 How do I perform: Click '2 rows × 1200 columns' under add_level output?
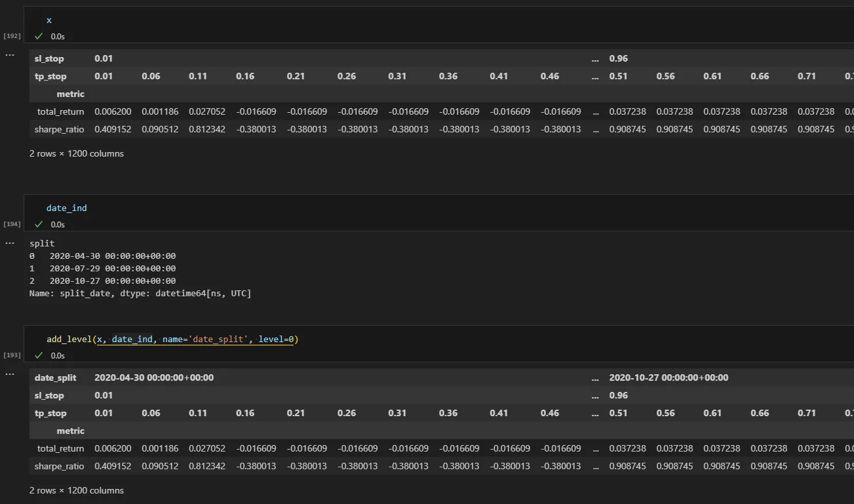(77, 491)
